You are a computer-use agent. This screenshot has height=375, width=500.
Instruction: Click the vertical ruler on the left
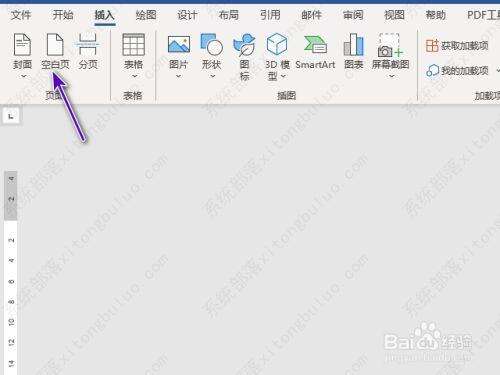point(11,273)
